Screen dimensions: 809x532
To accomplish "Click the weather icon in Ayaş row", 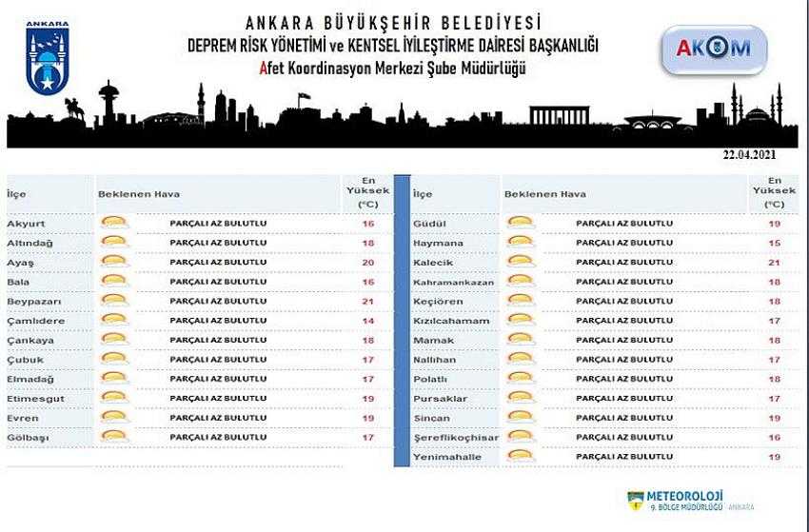I will click(114, 262).
